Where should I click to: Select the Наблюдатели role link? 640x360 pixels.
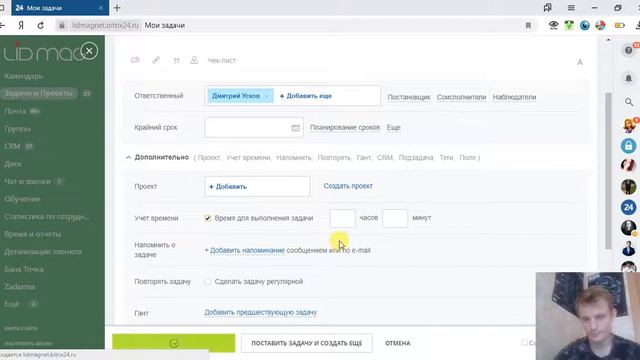514,97
